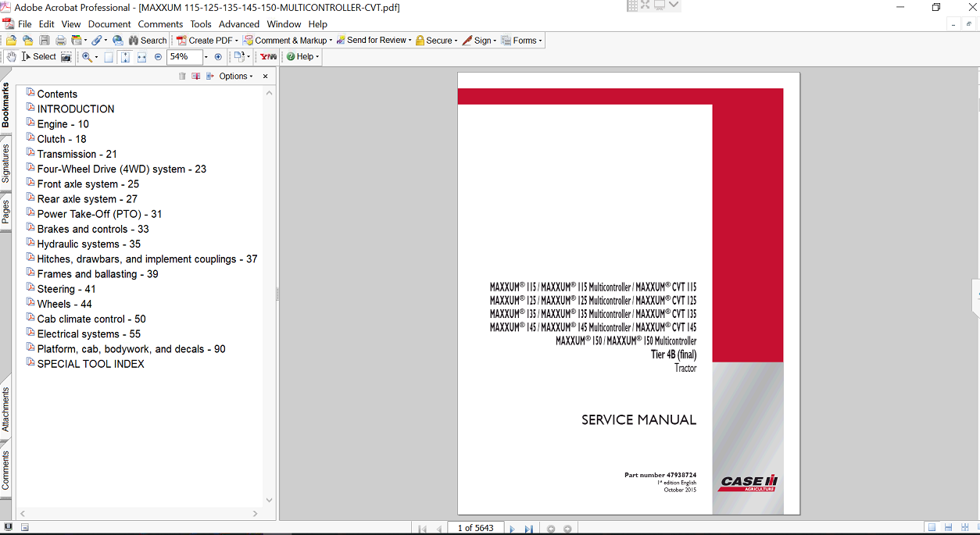Switch to continuous page layout
The width and height of the screenshot is (980, 535).
(x=948, y=529)
